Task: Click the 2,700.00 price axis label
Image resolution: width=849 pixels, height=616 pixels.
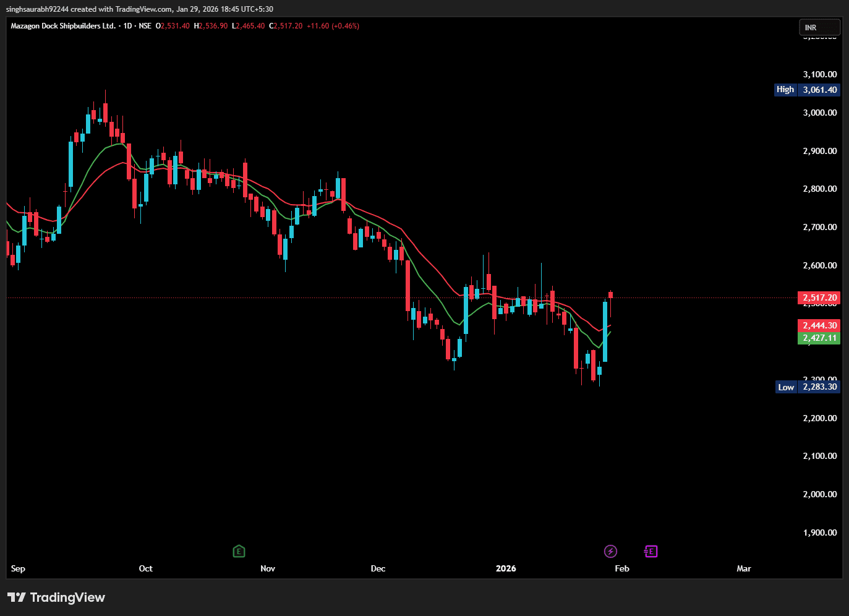Action: click(820, 227)
